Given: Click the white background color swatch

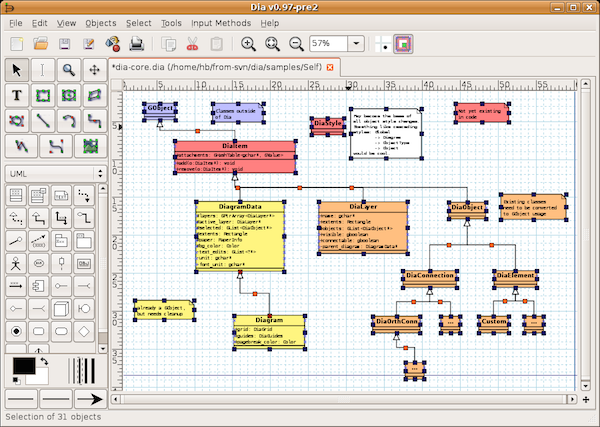Looking at the screenshot, I should click(41, 376).
